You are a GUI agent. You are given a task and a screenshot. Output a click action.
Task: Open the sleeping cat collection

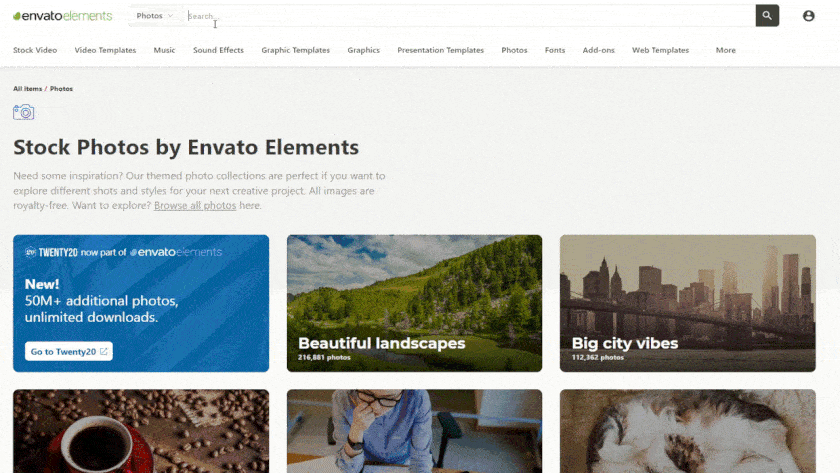pyautogui.click(x=687, y=431)
